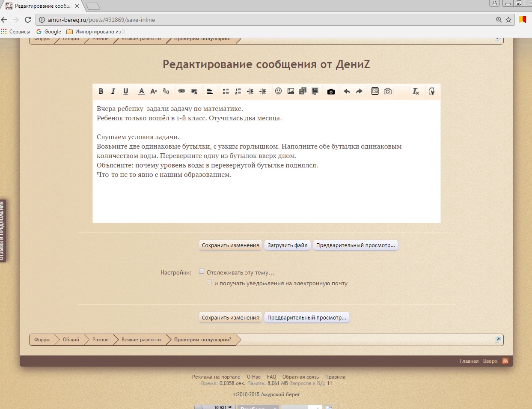The image size is (532, 409).
Task: Open the text color picker
Action: [x=142, y=91]
